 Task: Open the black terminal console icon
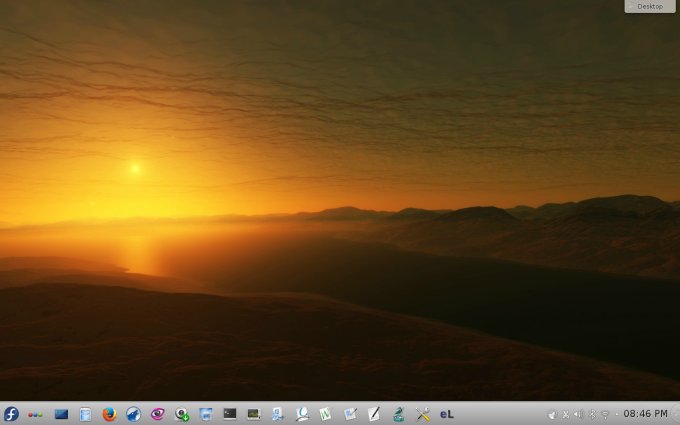pyautogui.click(x=230, y=414)
